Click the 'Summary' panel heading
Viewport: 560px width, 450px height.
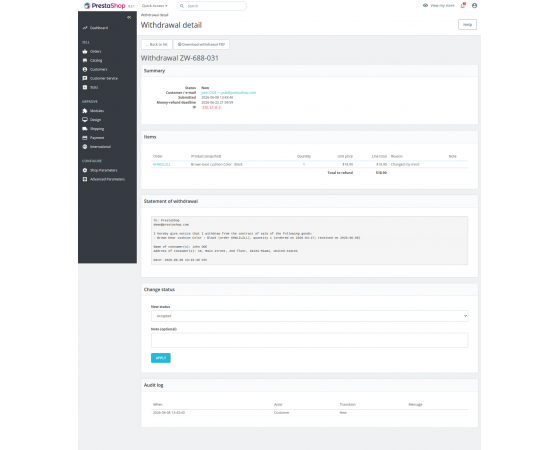[154, 71]
